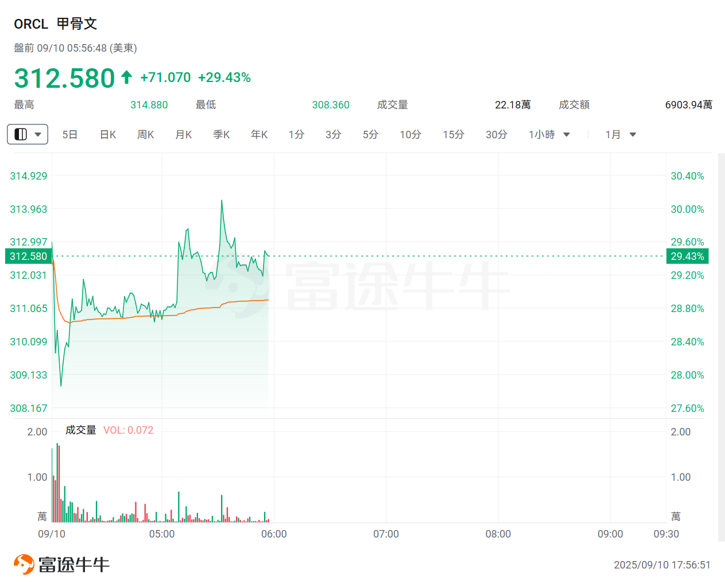Click the green up-arrow beside the price

[125, 76]
